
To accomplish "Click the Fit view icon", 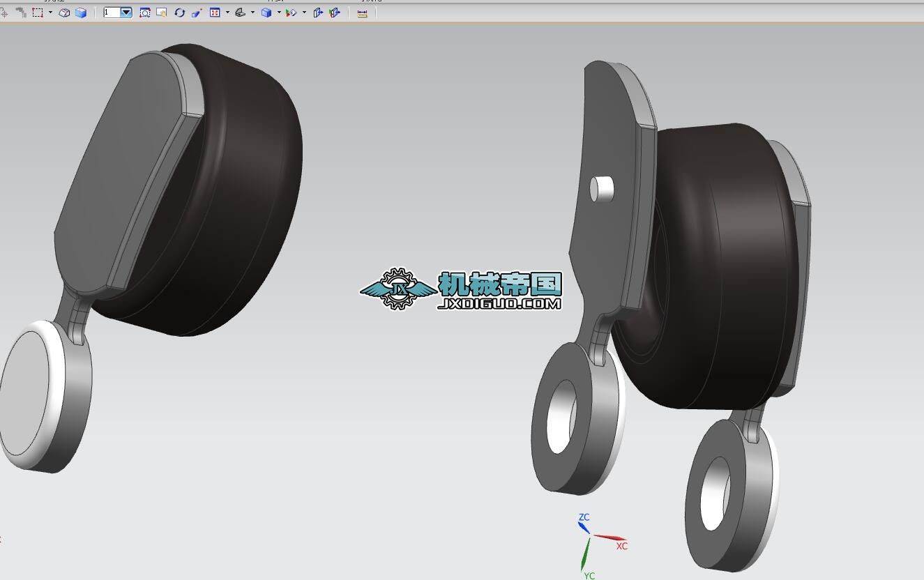I will click(215, 13).
